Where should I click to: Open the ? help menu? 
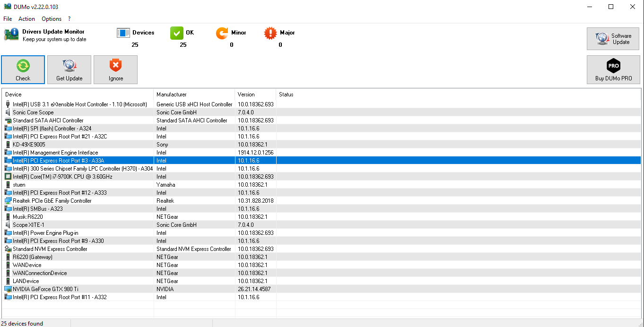pyautogui.click(x=69, y=19)
